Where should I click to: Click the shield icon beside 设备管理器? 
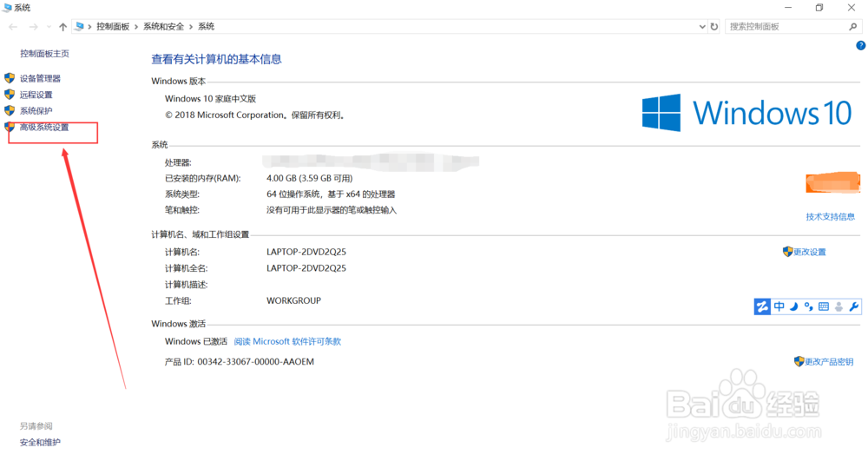pos(10,78)
